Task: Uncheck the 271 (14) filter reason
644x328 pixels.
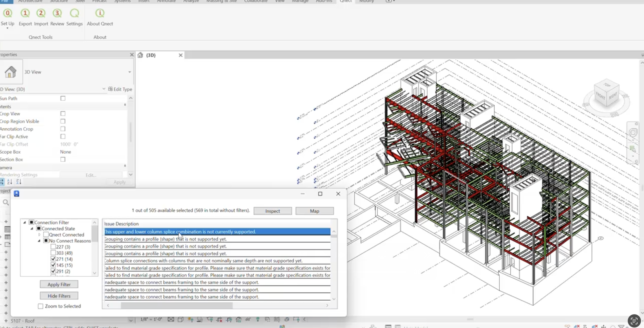Action: [x=53, y=259]
